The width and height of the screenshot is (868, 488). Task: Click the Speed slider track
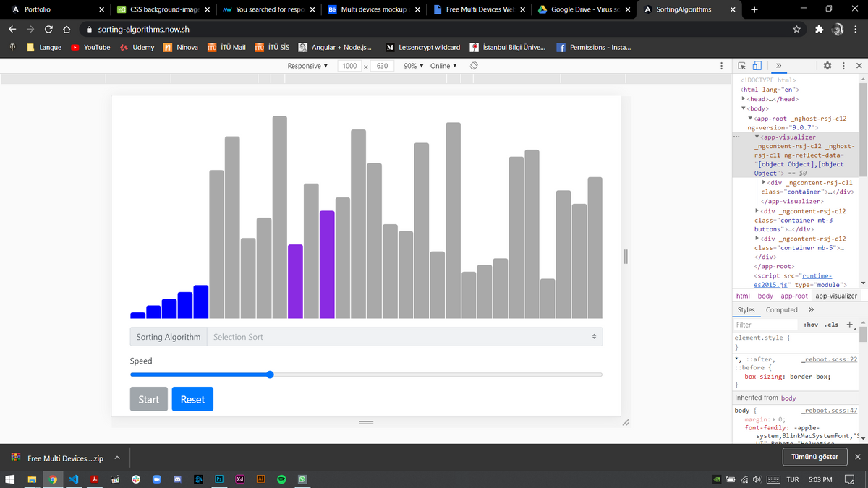(x=434, y=374)
